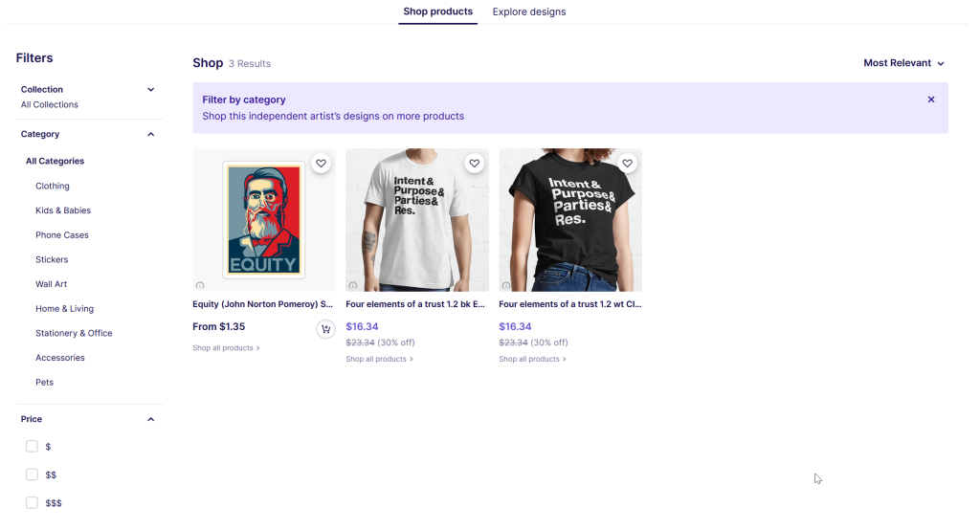The height and width of the screenshot is (530, 980).
Task: Open the Most Relevant sort dropdown
Action: 903,63
